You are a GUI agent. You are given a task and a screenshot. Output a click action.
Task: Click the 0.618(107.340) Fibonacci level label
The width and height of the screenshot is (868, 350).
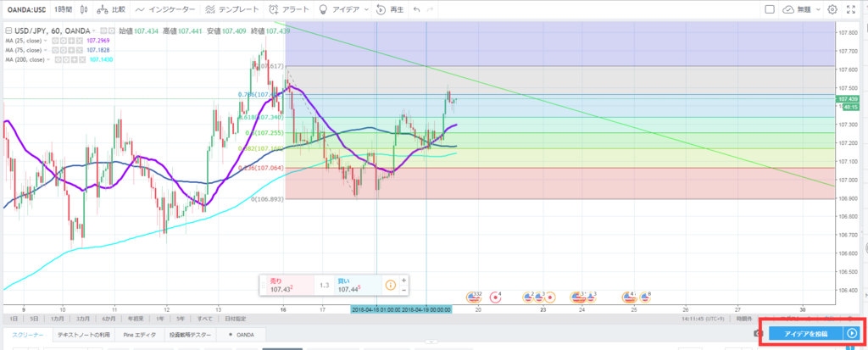(x=260, y=118)
